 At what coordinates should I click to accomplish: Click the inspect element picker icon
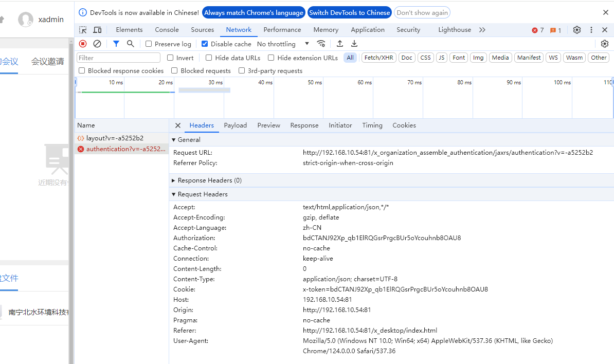pyautogui.click(x=83, y=30)
